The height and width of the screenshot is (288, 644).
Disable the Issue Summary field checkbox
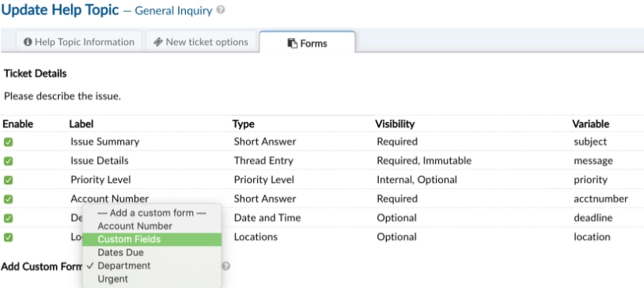pos(8,142)
